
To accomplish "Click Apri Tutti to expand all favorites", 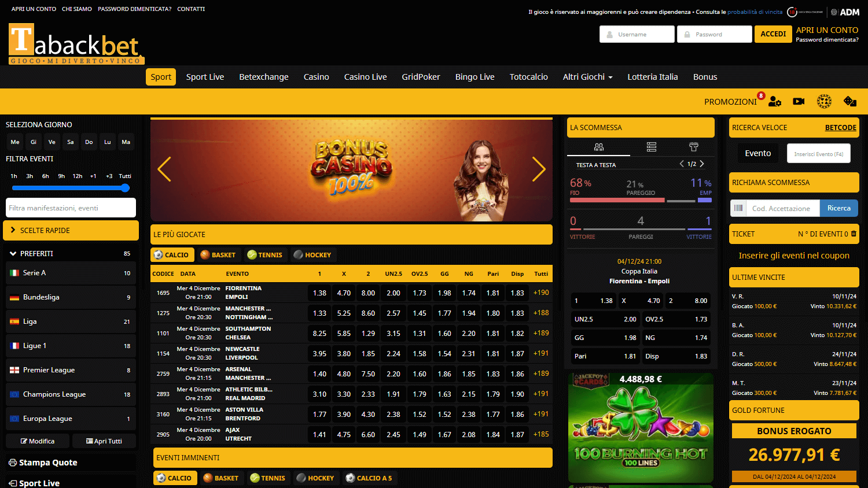I will [x=104, y=441].
